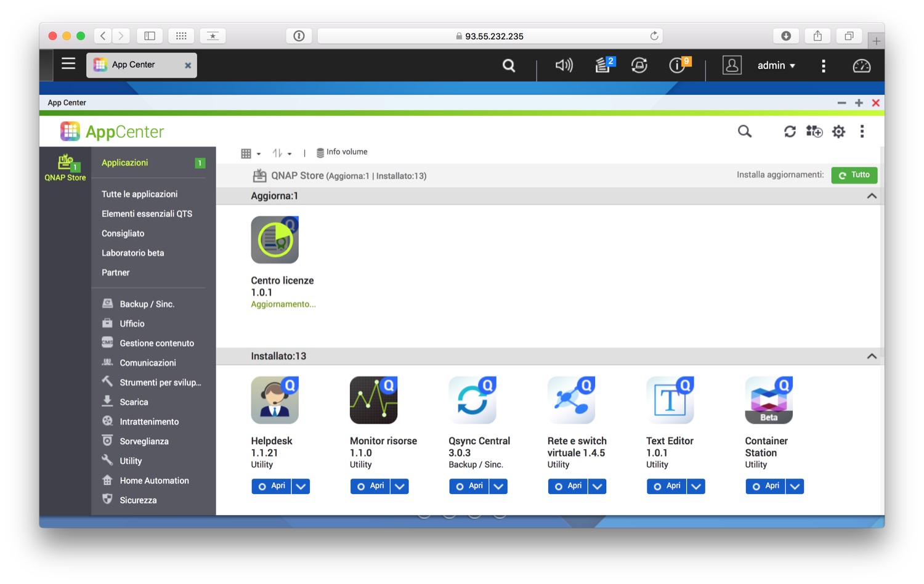
Task: Open the volume control speaker icon
Action: point(564,65)
